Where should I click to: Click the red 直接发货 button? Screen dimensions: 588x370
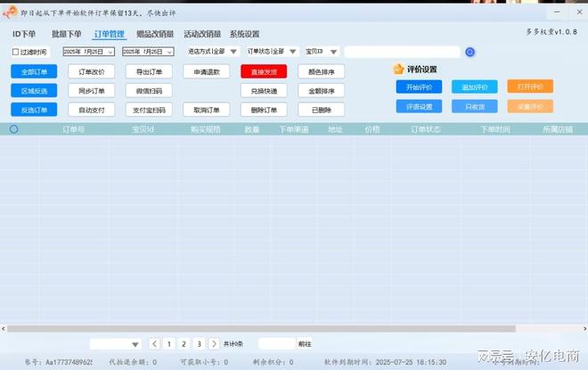[264, 71]
